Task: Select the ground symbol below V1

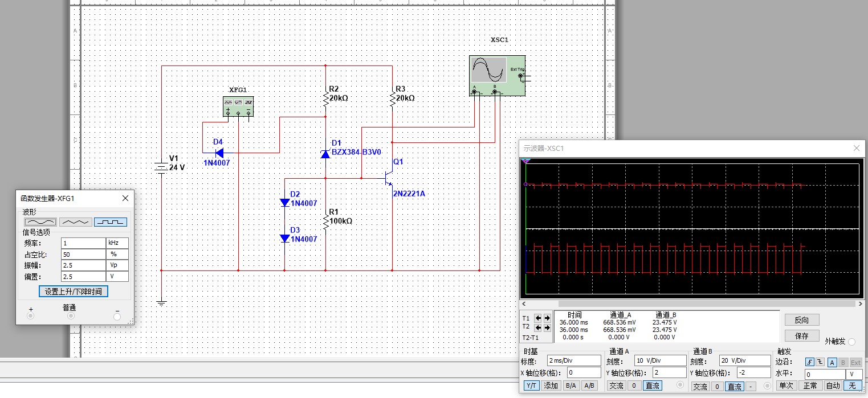Action: (162, 302)
